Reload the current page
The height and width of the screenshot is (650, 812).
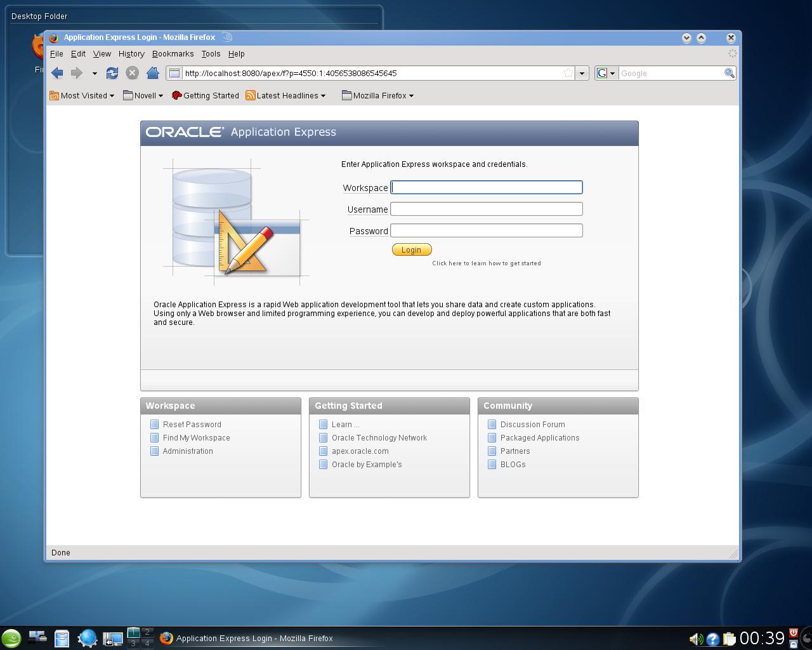coord(112,73)
